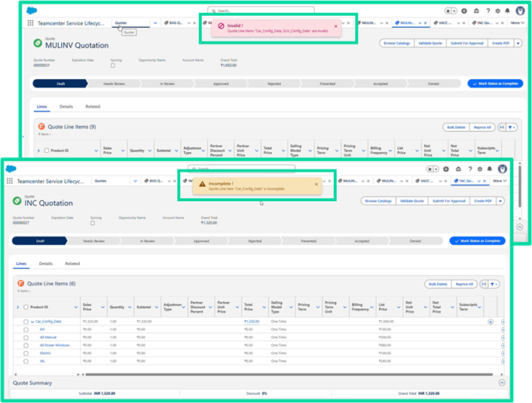532x403 pixels.
Task: Click the fit-columns icon in Quote Line Items (6)
Action: click(x=484, y=284)
